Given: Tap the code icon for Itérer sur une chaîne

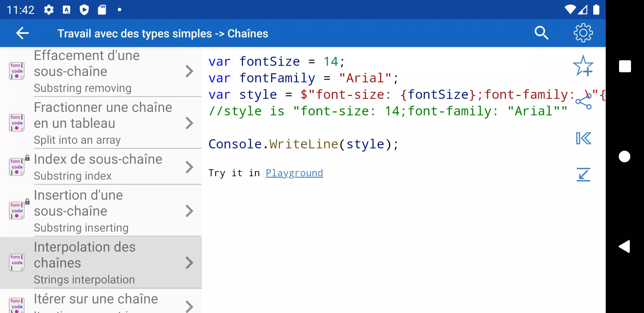Looking at the screenshot, I should (x=17, y=305).
